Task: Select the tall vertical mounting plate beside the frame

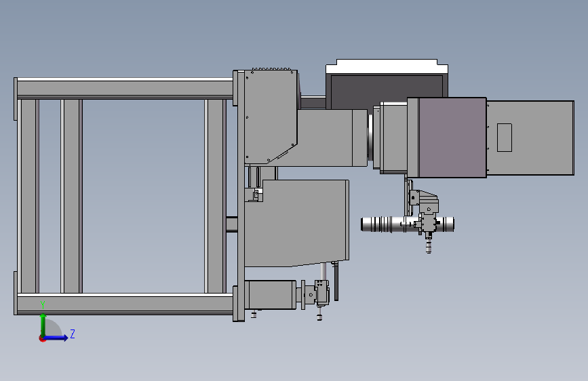Action: pyautogui.click(x=241, y=196)
